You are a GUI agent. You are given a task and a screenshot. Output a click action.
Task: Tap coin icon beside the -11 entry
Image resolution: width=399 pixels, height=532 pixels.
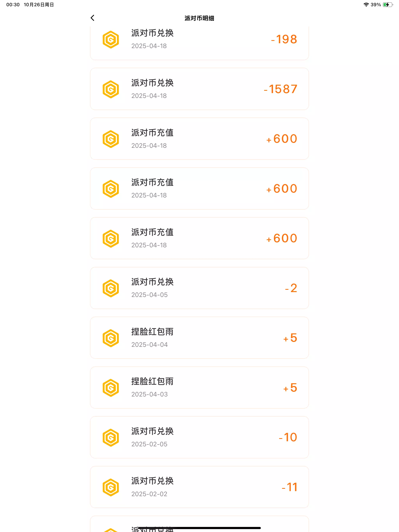(111, 487)
